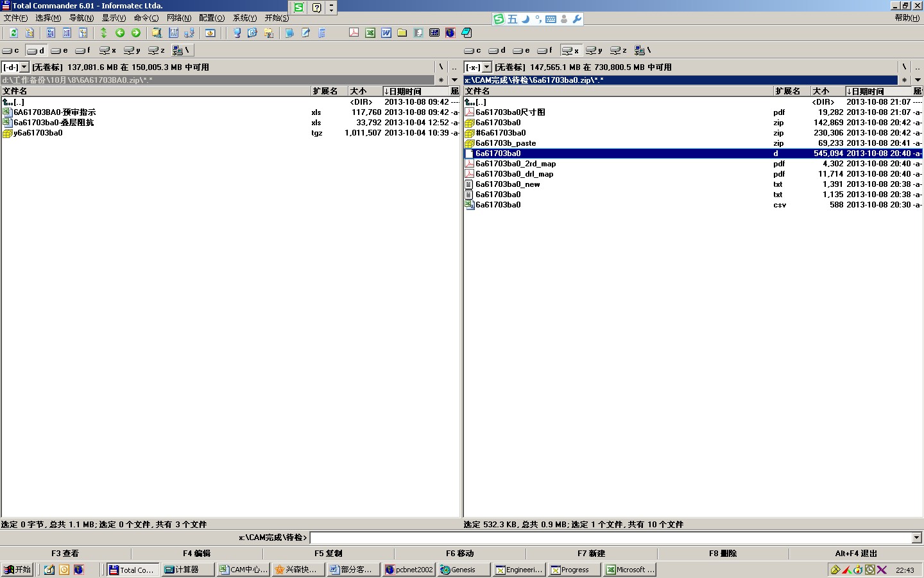
Task: Open the left panel [-d-] drive dropdown
Action: [24, 67]
